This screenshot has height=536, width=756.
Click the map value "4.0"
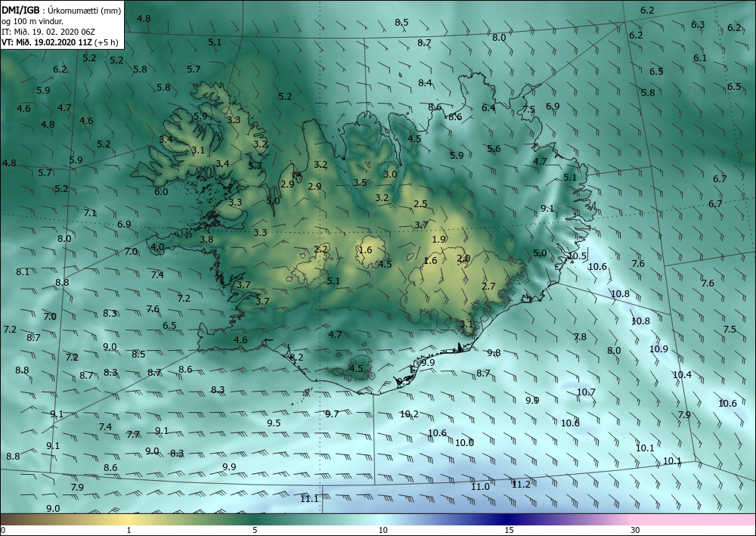pos(157,247)
